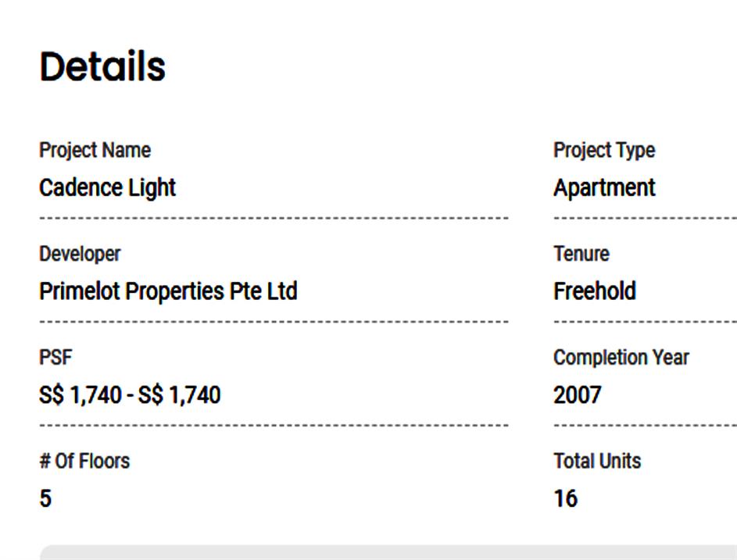
Task: Select the S$ 1,740 PSF range value
Action: pos(130,395)
